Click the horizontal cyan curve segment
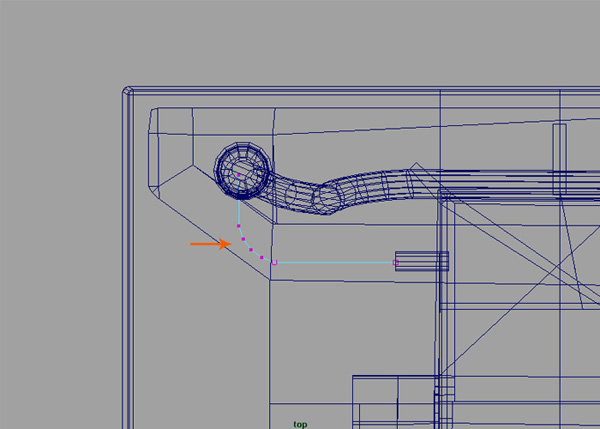This screenshot has height=429, width=600. tap(335, 263)
